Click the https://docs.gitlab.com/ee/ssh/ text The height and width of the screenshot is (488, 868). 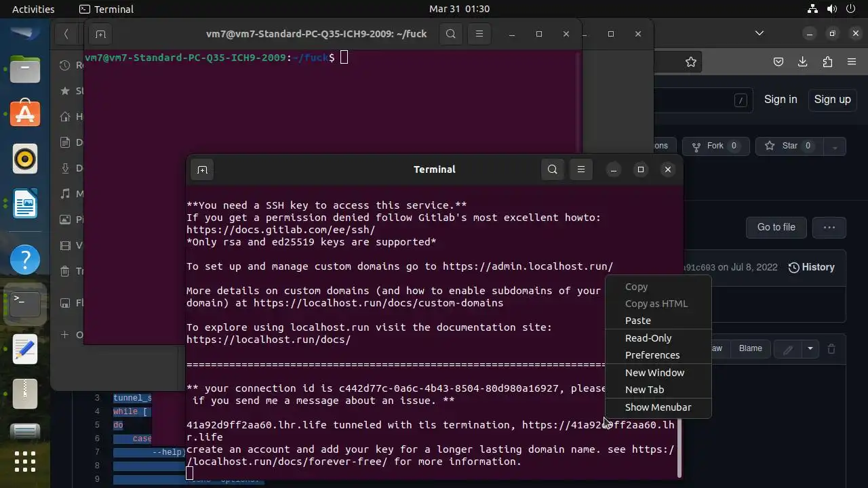pyautogui.click(x=281, y=230)
